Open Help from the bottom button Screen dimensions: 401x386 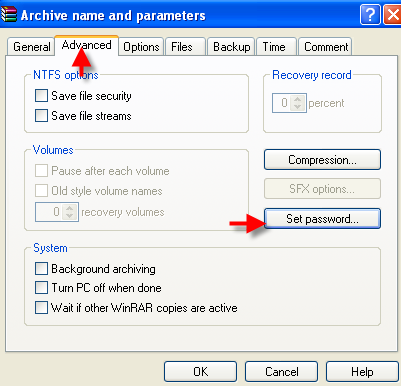362,371
